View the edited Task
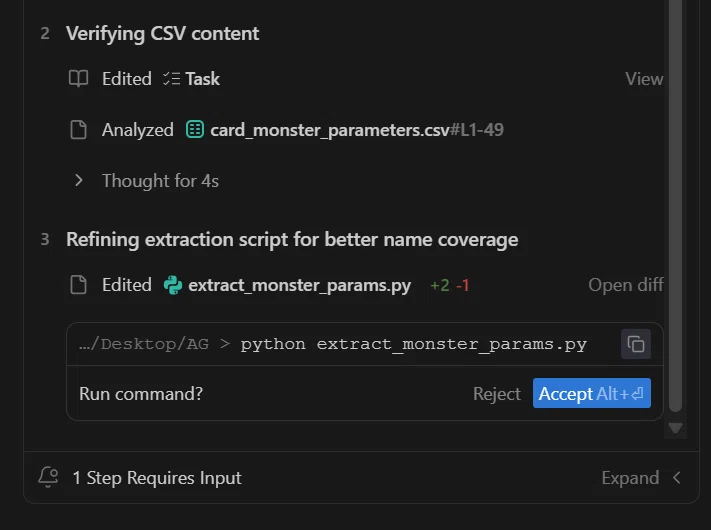711x530 pixels. tap(644, 79)
